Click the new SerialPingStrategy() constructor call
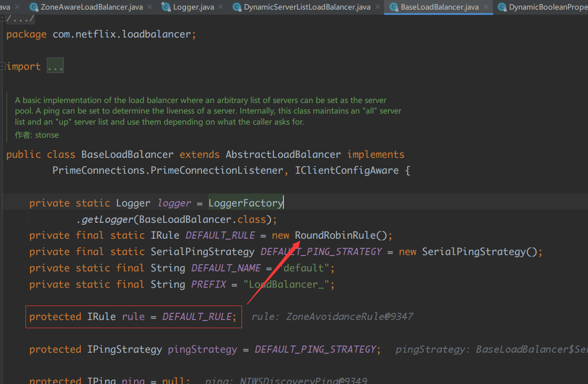588x384 pixels. tap(468, 252)
